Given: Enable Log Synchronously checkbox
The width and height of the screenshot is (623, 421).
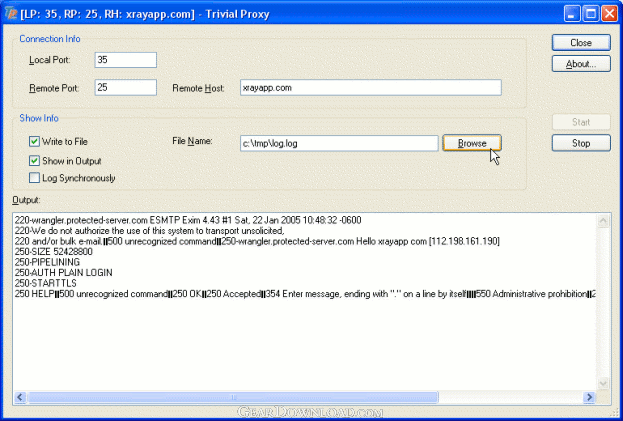Looking at the screenshot, I should point(34,178).
